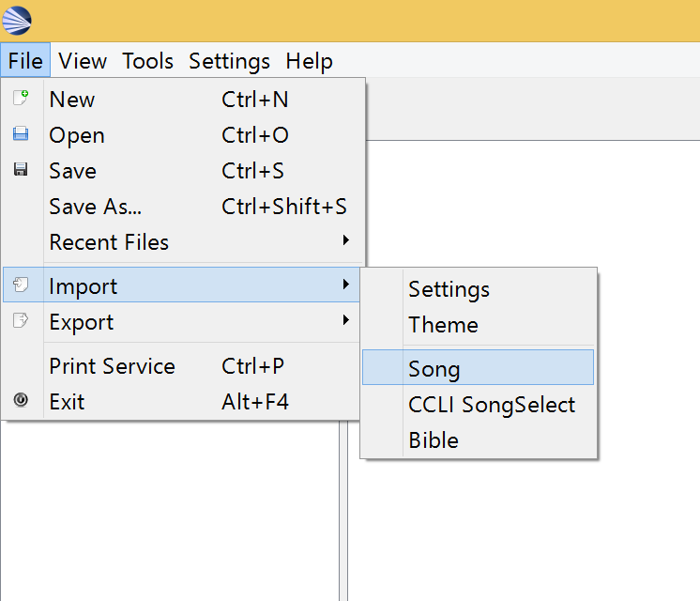Click the Import menu entry icon
Viewport: 700px width, 601px height.
pyautogui.click(x=21, y=285)
